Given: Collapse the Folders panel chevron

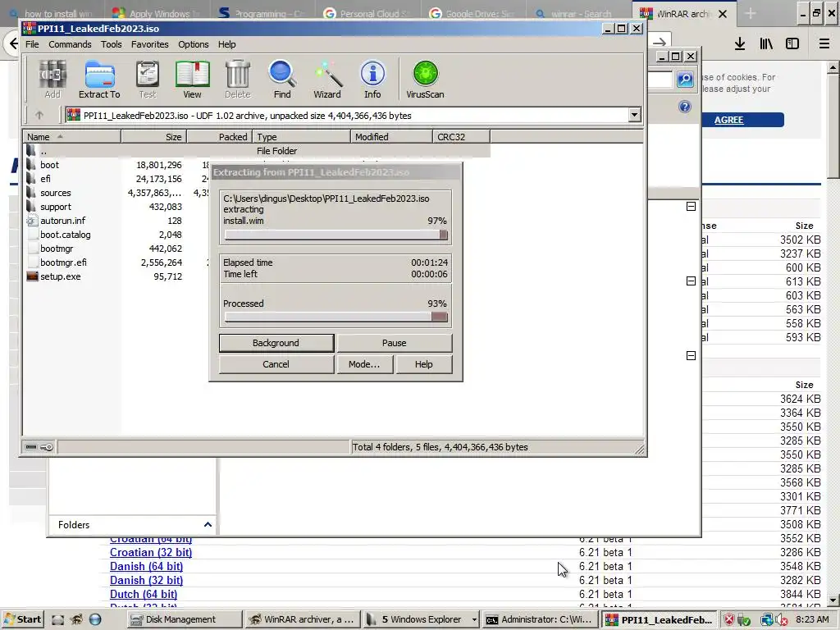Looking at the screenshot, I should tap(208, 525).
